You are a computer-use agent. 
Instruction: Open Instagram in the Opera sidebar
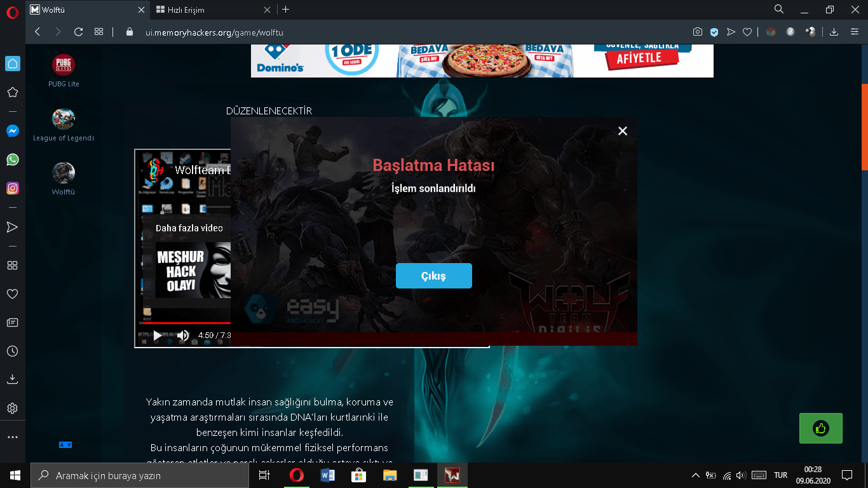pyautogui.click(x=12, y=188)
